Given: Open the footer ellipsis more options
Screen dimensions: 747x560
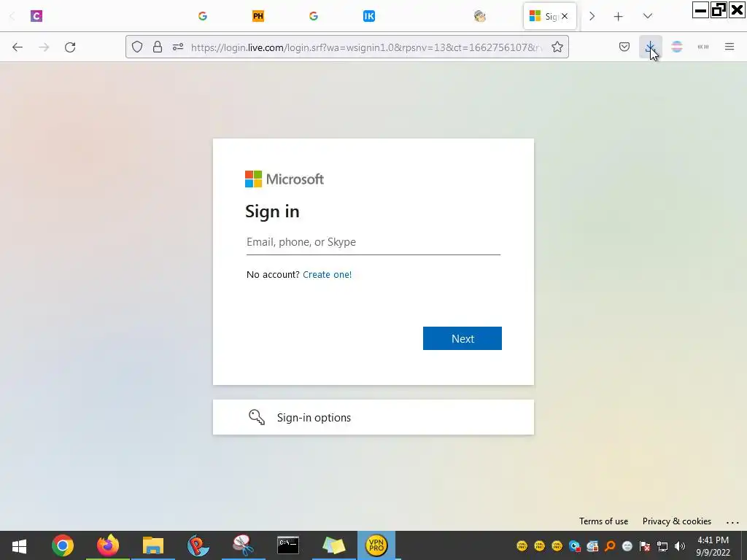Looking at the screenshot, I should [x=732, y=522].
